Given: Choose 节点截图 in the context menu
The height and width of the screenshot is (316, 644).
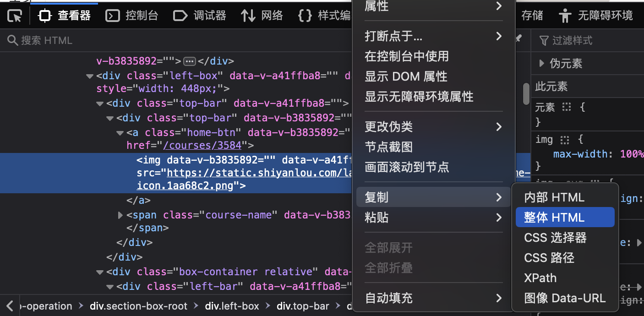Looking at the screenshot, I should pyautogui.click(x=388, y=147).
